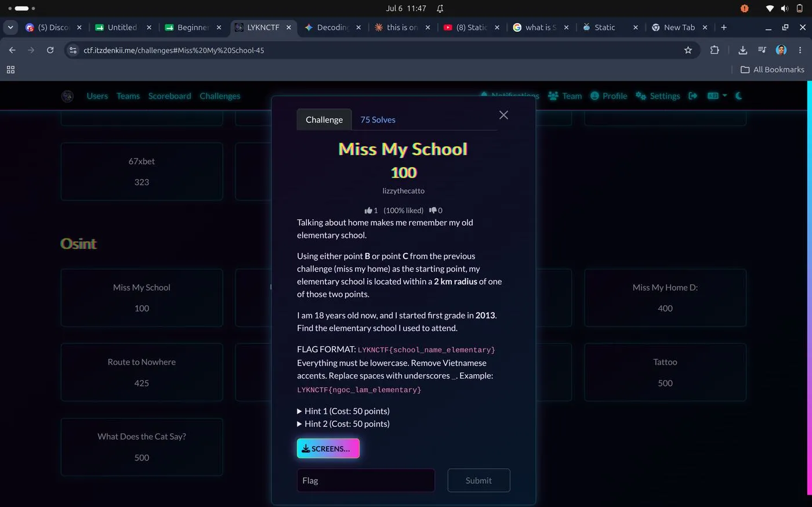
Task: Open the date and time panel
Action: click(406, 9)
